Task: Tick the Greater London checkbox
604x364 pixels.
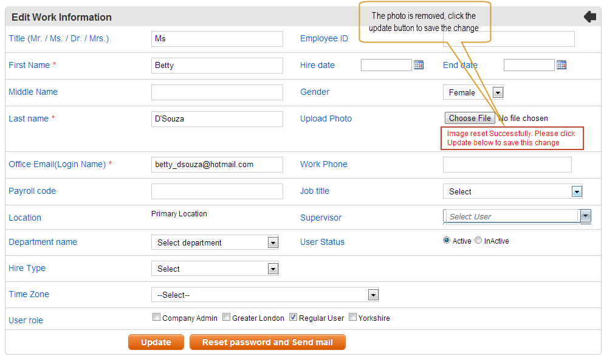Action: tap(226, 317)
